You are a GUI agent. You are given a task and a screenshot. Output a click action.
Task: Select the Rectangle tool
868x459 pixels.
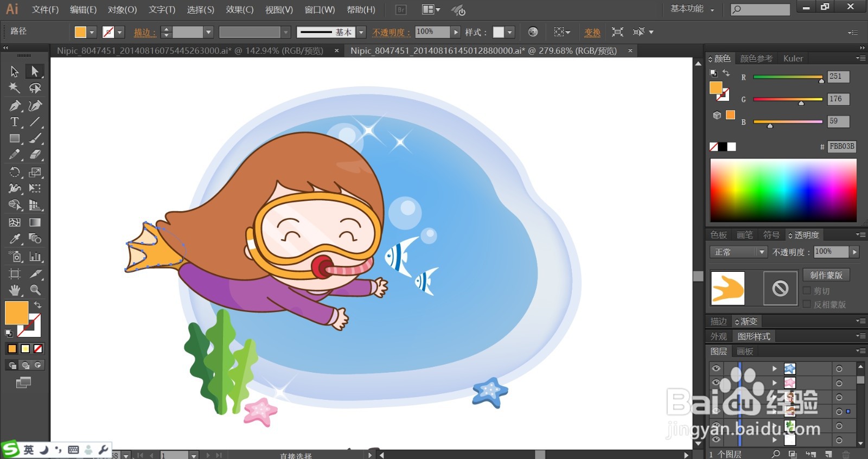point(15,138)
